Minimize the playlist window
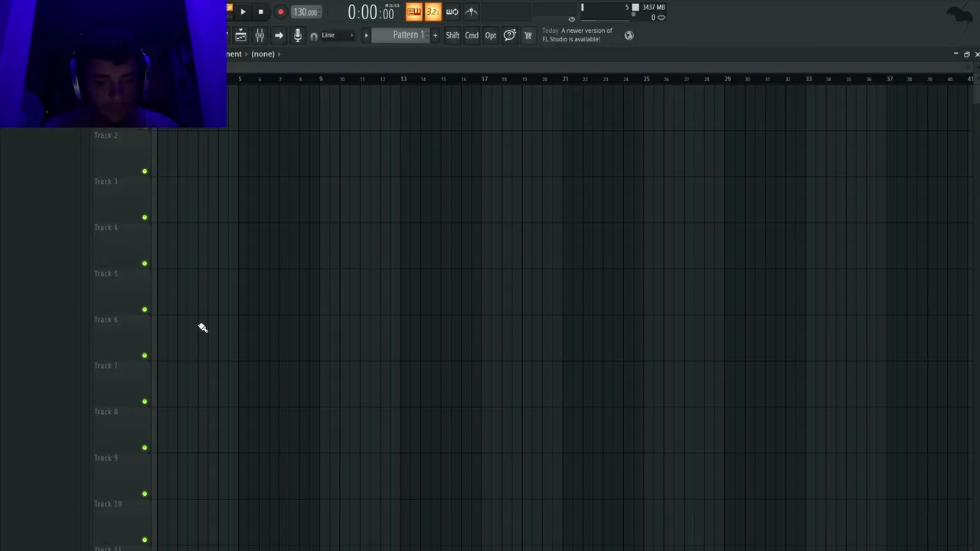This screenshot has width=980, height=551. [955, 54]
